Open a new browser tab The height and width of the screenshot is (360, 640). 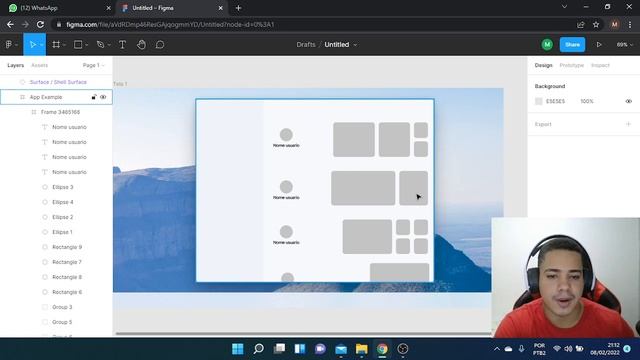coord(238,8)
